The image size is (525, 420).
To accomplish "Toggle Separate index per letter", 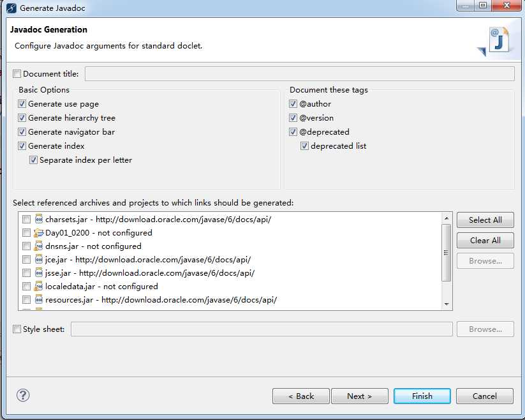I will (x=33, y=160).
